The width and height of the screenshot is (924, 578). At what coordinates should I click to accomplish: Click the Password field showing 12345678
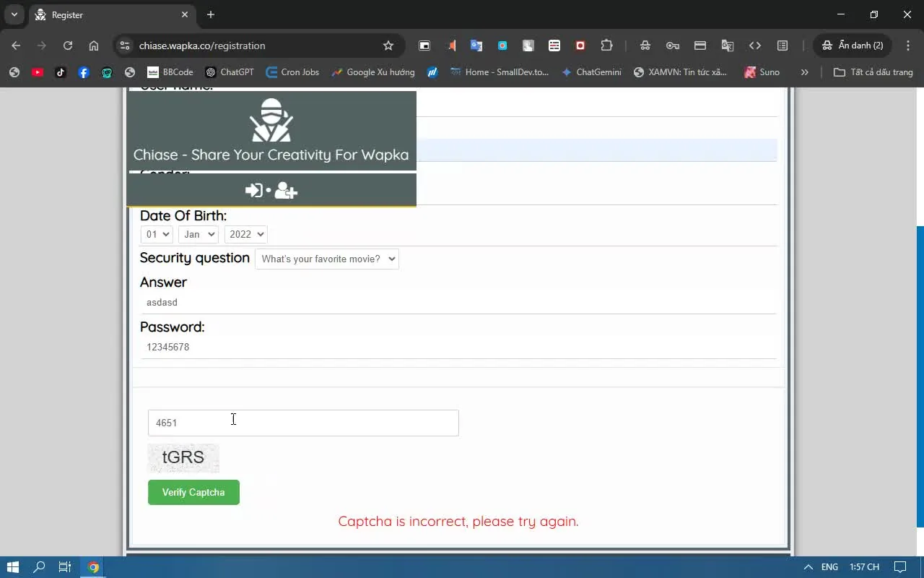458,347
